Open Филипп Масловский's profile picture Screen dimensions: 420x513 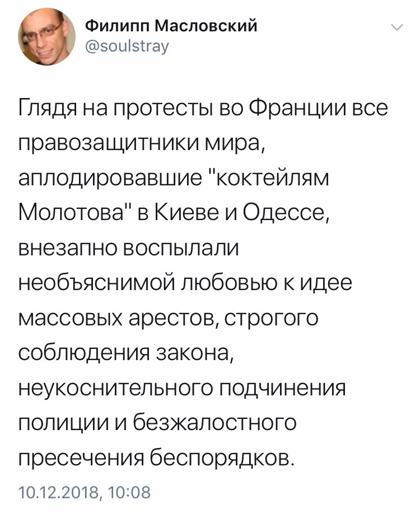click(x=47, y=37)
